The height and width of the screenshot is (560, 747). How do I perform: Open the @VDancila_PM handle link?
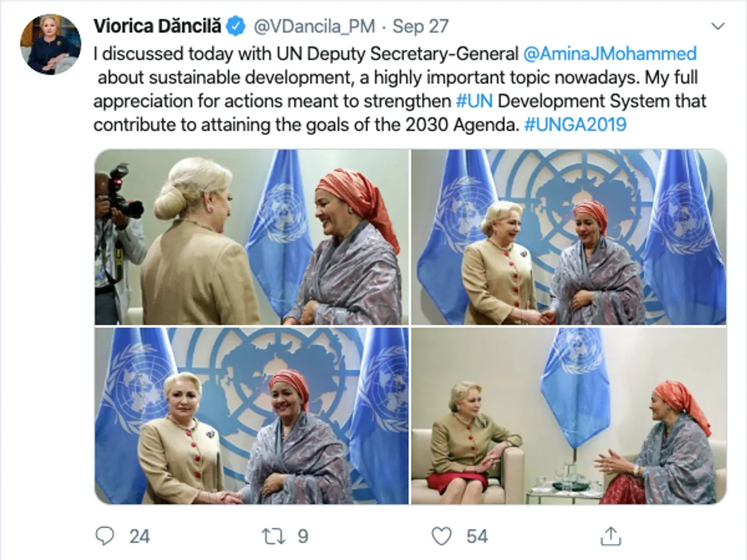313,27
